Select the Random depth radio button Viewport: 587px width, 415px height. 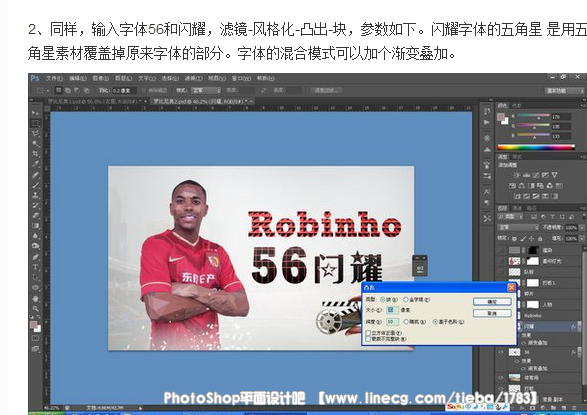(x=406, y=321)
